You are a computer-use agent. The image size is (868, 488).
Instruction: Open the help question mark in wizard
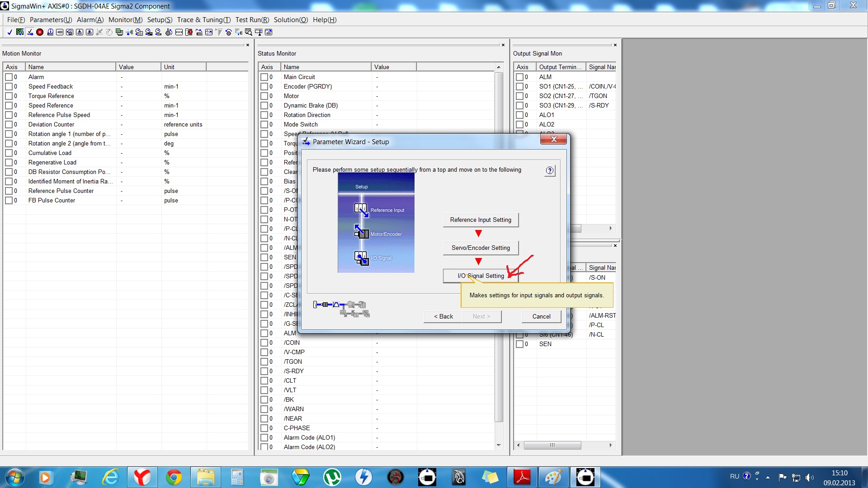549,170
